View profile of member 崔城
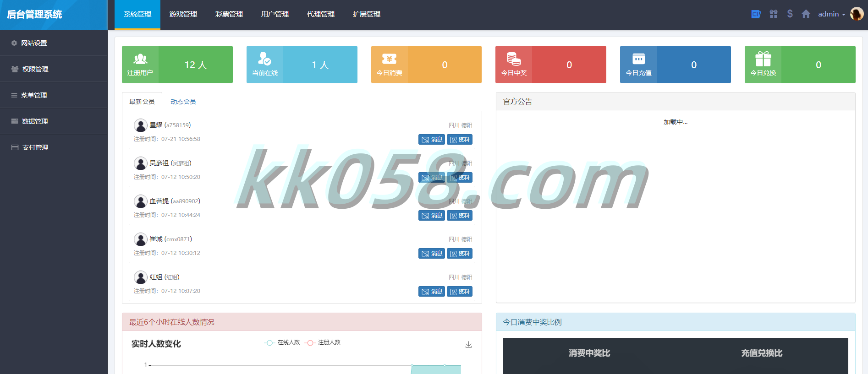Viewport: 868px width, 374px height. click(x=460, y=254)
